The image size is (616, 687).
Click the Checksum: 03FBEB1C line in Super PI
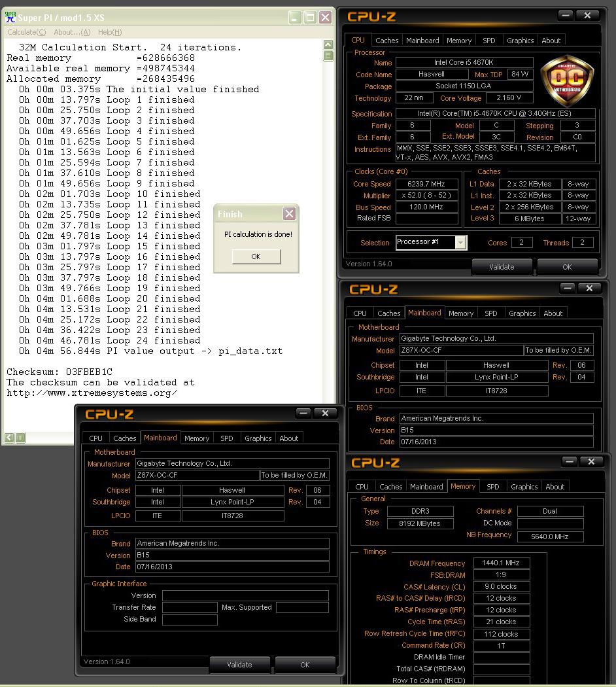60,372
